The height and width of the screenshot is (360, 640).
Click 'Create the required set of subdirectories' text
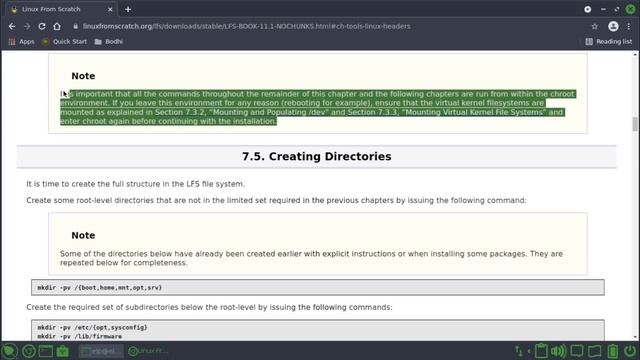209,307
